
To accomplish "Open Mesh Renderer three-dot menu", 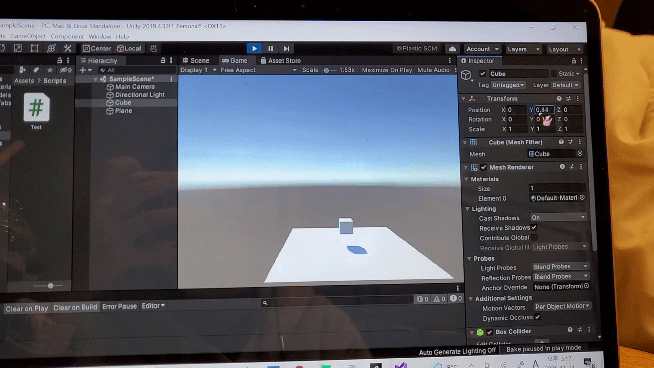I will tap(581, 166).
